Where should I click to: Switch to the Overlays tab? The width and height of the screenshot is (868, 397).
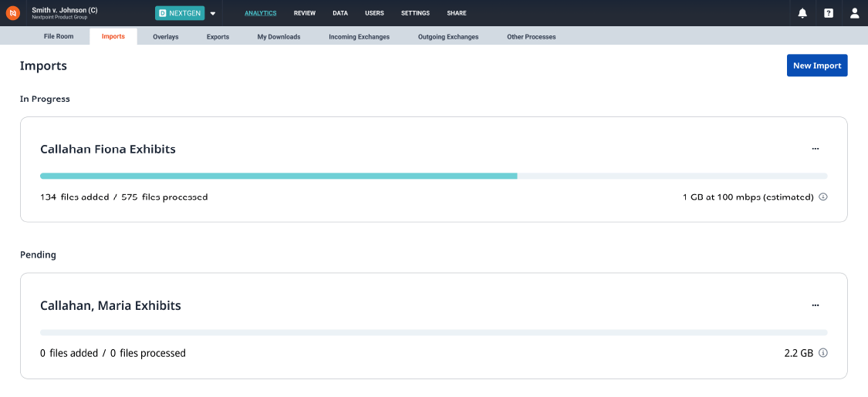pos(166,37)
